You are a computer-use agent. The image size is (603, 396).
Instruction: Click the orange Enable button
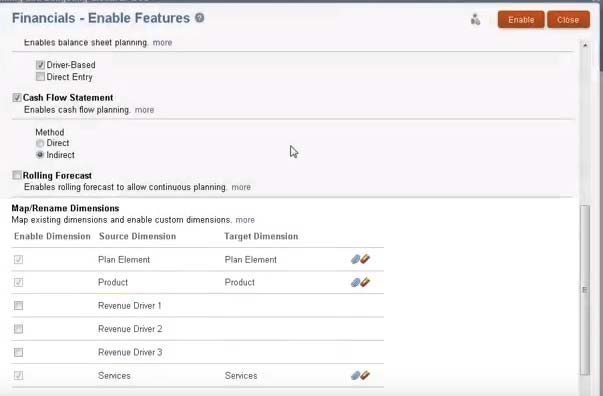[x=521, y=20]
